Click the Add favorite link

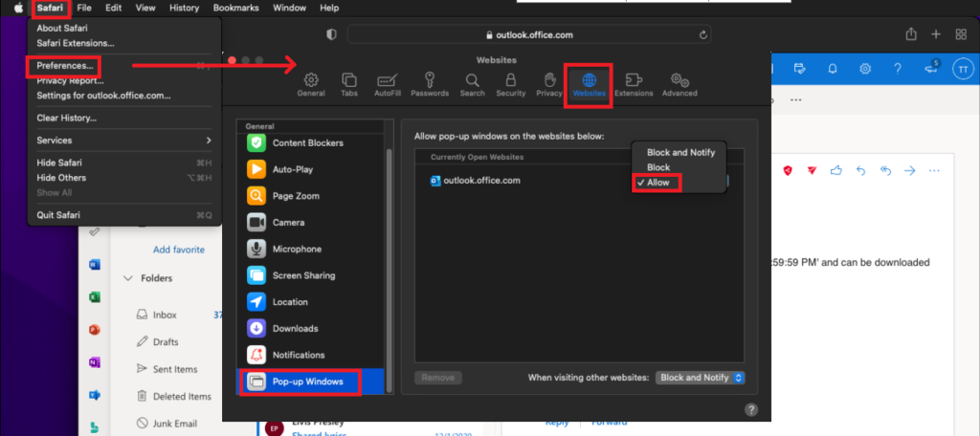[x=179, y=250]
